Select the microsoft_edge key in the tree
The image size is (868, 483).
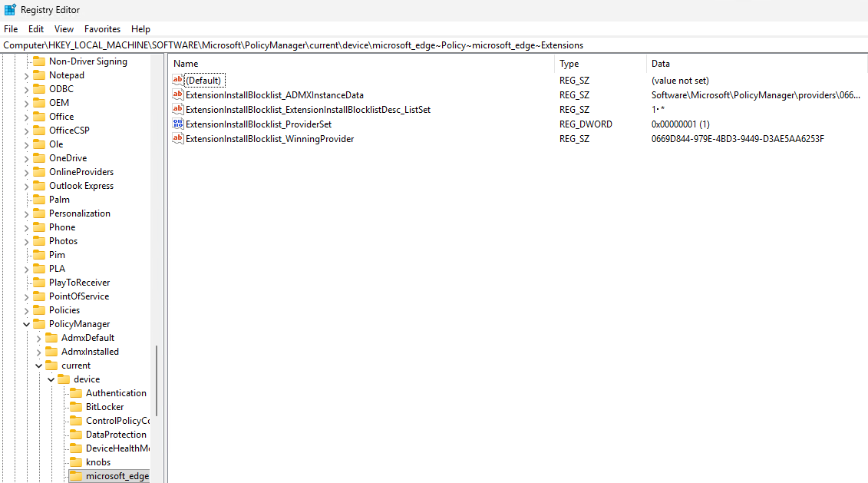(117, 476)
